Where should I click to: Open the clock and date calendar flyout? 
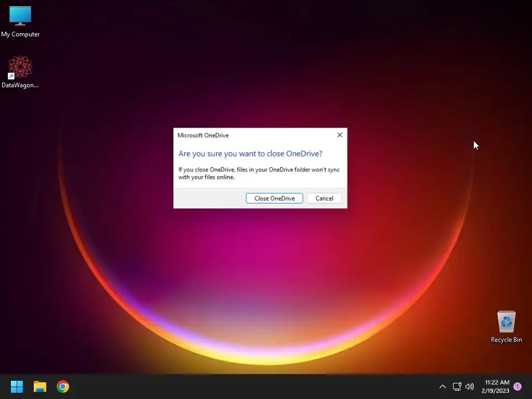pyautogui.click(x=495, y=387)
